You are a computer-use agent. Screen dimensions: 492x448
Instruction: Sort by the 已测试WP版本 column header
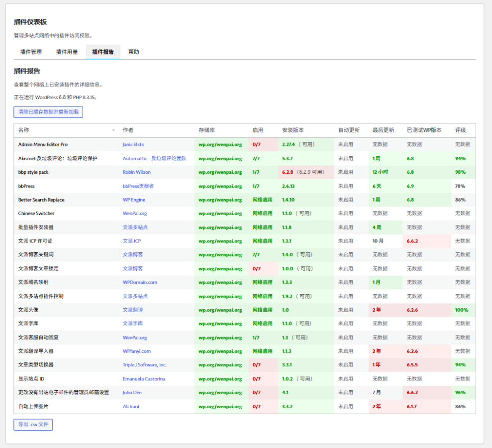point(424,130)
